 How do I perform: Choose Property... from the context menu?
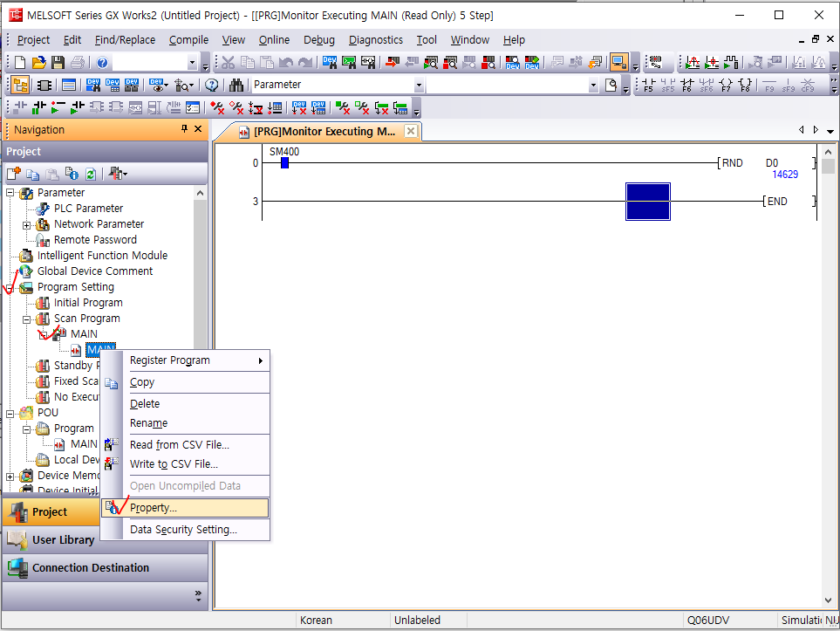[x=185, y=508]
